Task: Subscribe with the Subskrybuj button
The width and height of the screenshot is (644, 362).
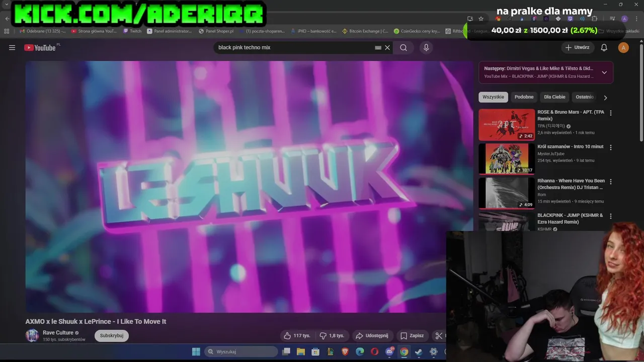Action: (x=112, y=335)
